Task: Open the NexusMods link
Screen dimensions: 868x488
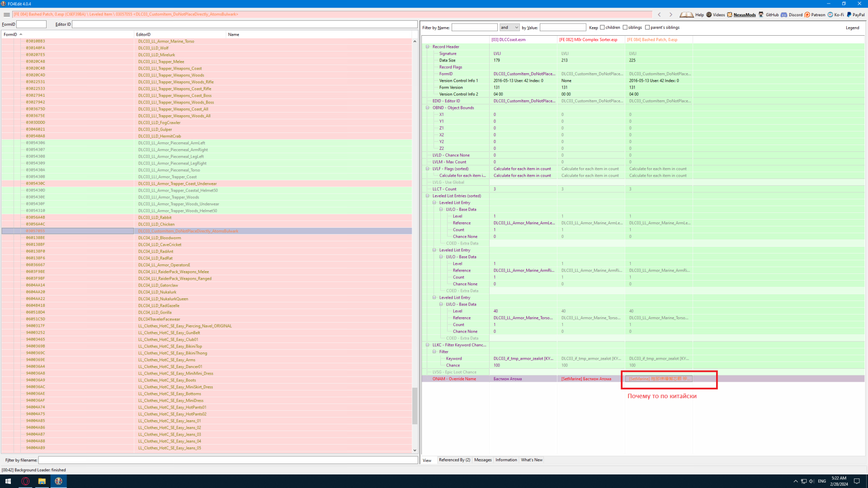Action: 744,14
